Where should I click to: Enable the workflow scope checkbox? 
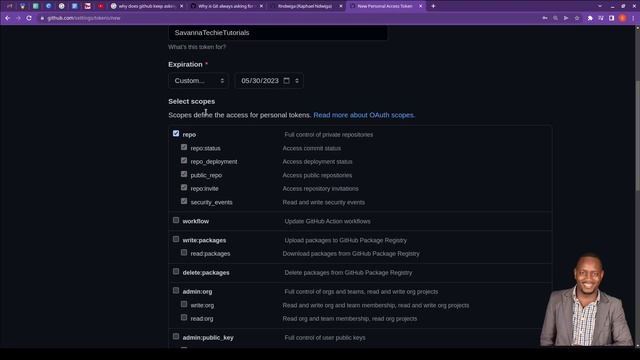(176, 220)
